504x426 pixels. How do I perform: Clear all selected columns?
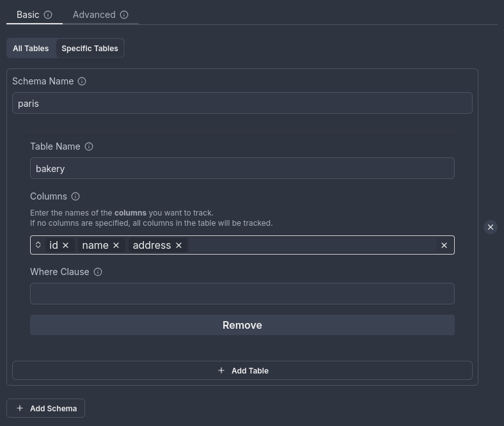(x=444, y=246)
